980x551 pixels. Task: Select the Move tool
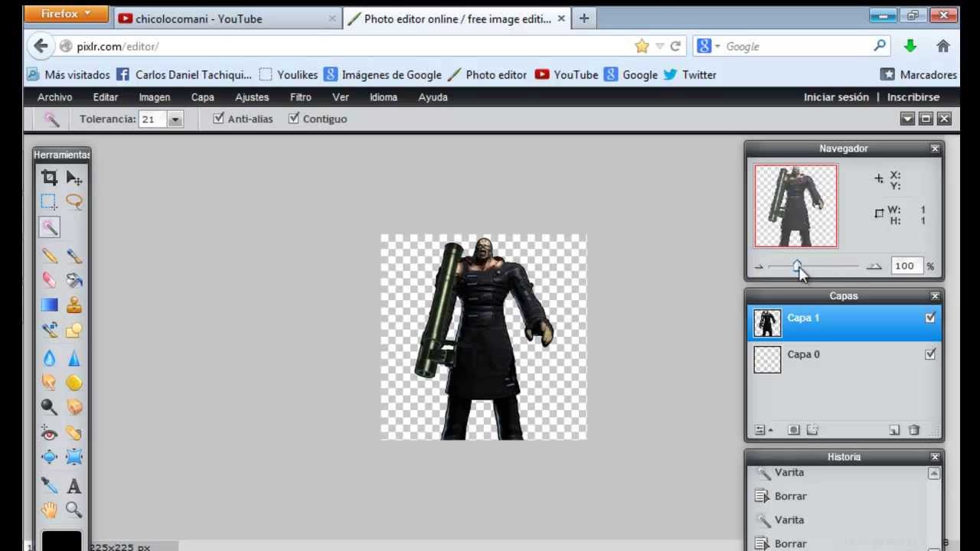pyautogui.click(x=74, y=178)
